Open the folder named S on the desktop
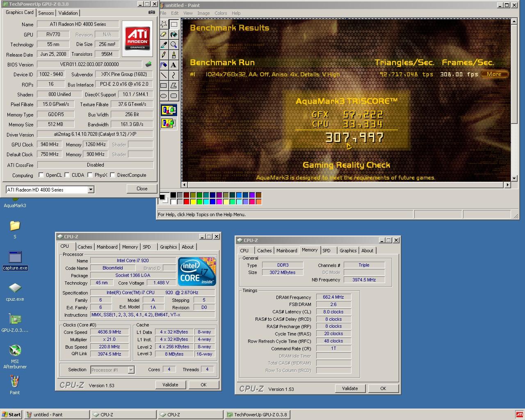The height and width of the screenshot is (420, 525). (15, 229)
